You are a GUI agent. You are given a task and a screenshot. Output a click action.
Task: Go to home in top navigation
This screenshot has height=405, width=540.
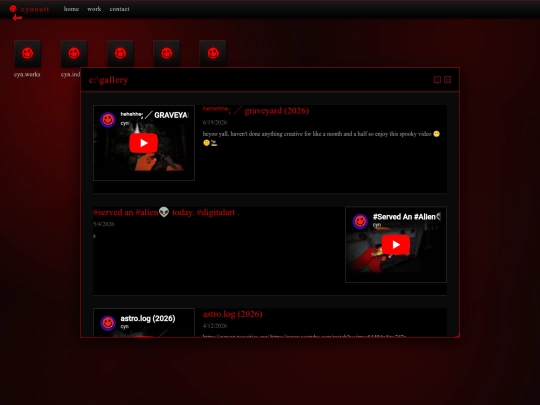pyautogui.click(x=71, y=9)
